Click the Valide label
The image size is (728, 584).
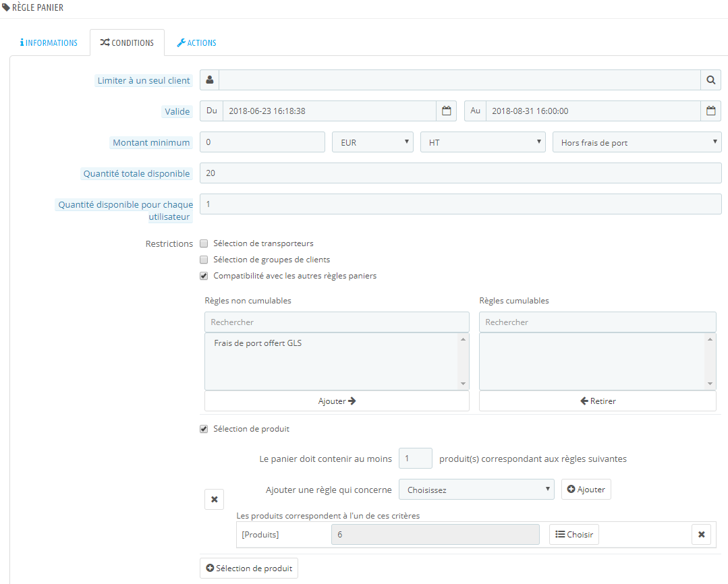[x=177, y=111]
